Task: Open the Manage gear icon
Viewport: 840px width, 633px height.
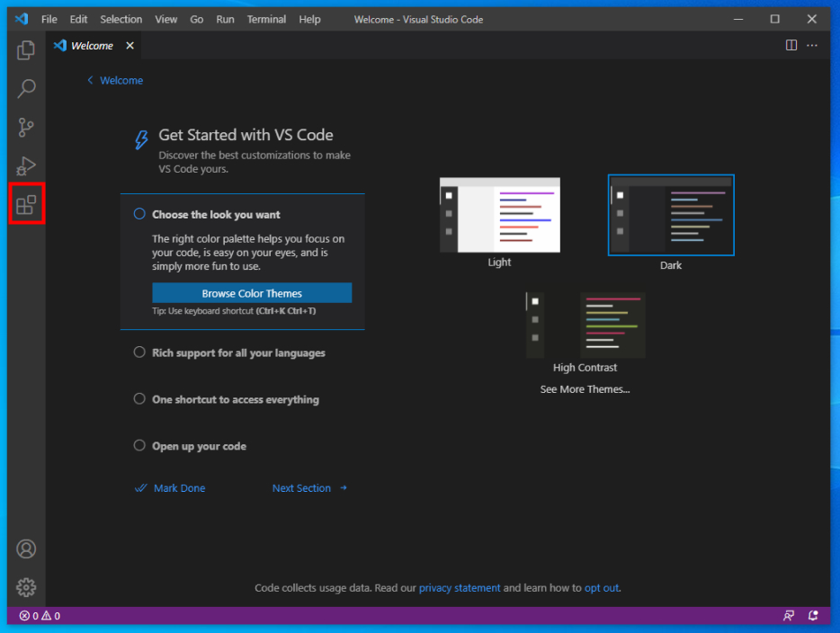Action: pos(26,587)
